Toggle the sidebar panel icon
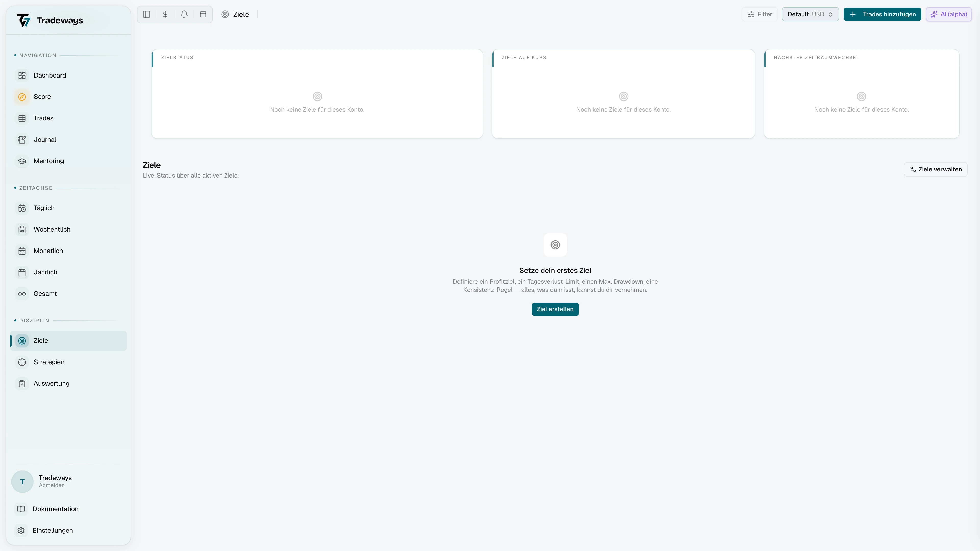Image resolution: width=980 pixels, height=551 pixels. point(146,15)
